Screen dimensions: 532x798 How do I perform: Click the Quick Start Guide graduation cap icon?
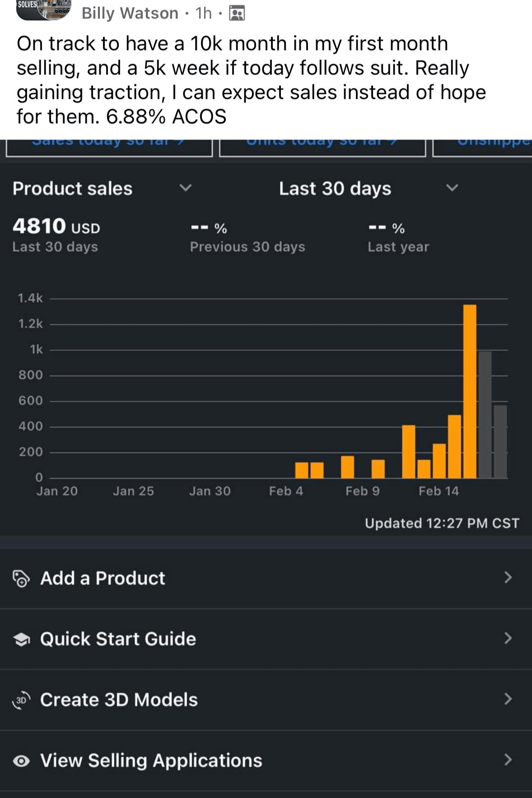(21, 639)
